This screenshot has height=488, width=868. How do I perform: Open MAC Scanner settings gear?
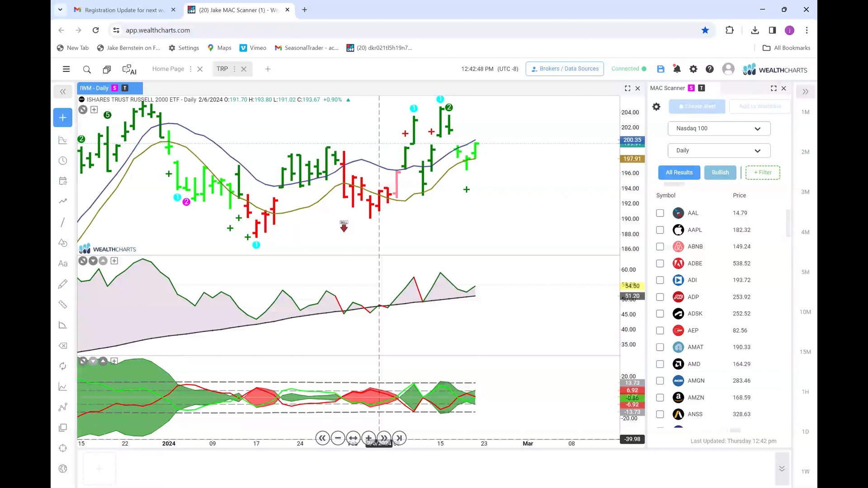656,107
